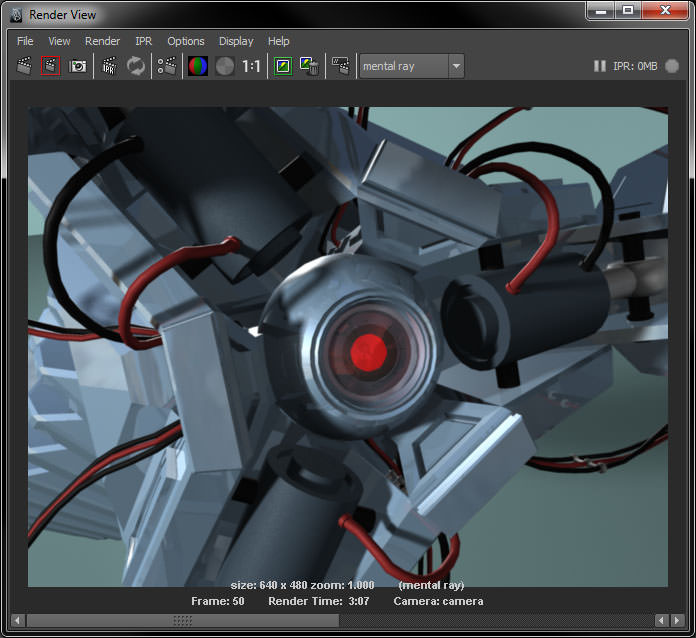Image resolution: width=696 pixels, height=638 pixels.
Task: Click the render diagnostics icon
Action: (340, 66)
